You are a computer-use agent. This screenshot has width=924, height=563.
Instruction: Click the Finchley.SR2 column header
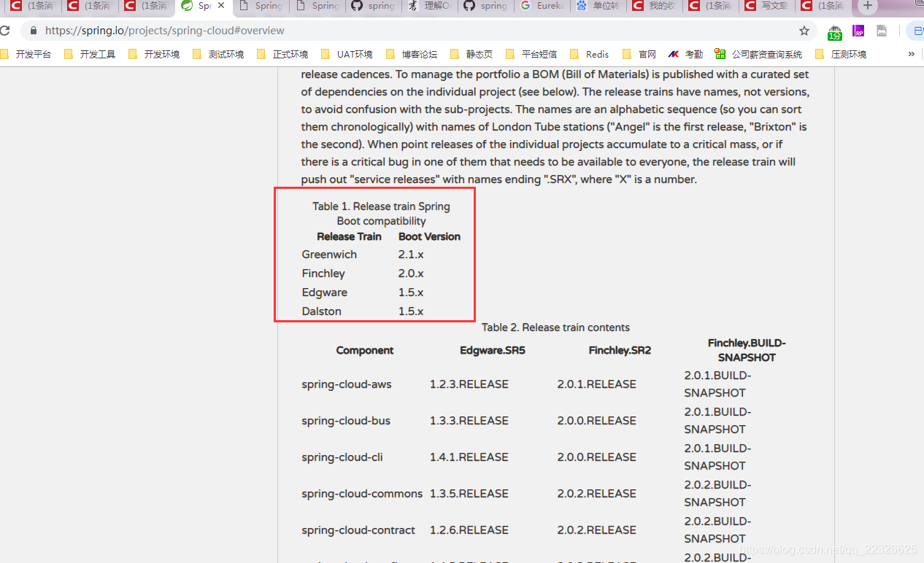pyautogui.click(x=620, y=350)
